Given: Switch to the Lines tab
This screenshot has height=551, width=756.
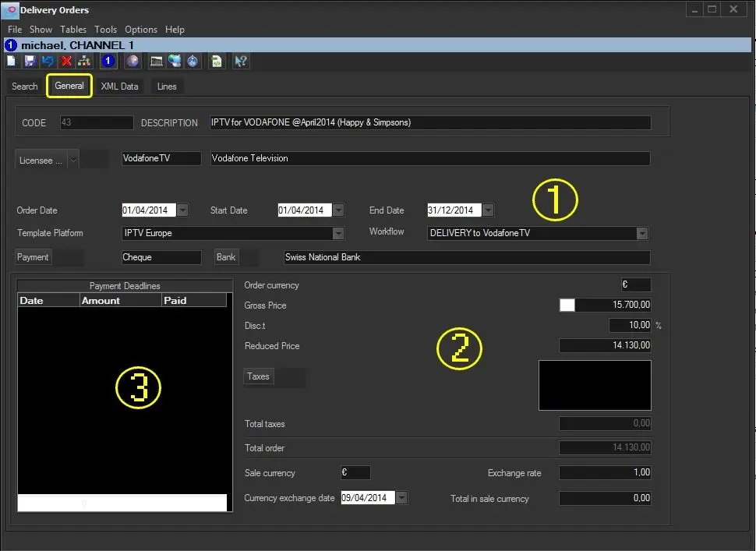Looking at the screenshot, I should 167,87.
